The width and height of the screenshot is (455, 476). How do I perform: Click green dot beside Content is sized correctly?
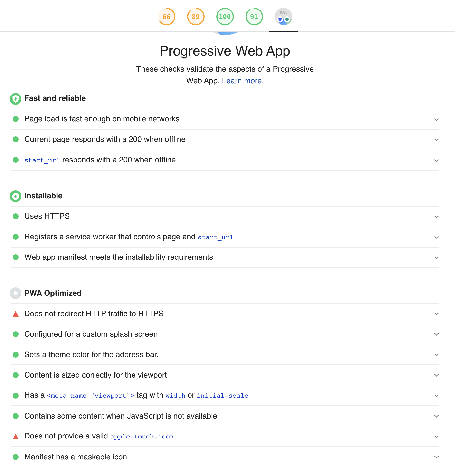coord(16,375)
